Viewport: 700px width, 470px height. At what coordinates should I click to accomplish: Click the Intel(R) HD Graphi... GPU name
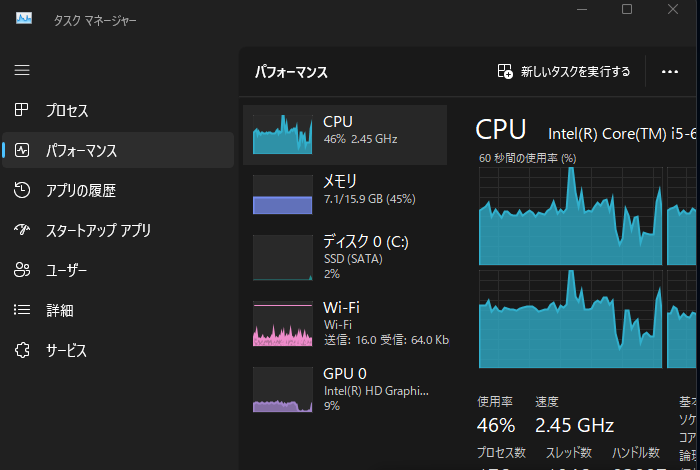[x=376, y=391]
